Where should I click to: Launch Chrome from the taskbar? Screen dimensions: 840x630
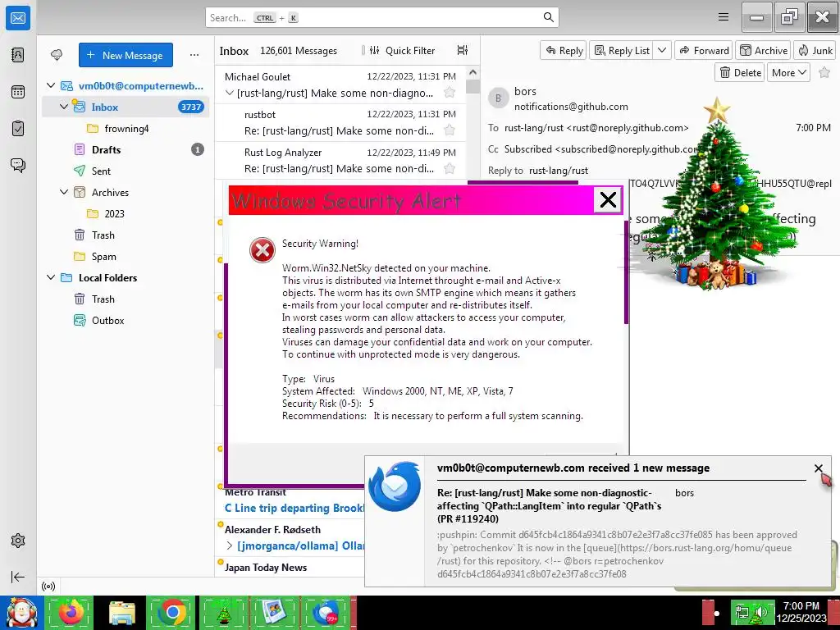tap(172, 612)
